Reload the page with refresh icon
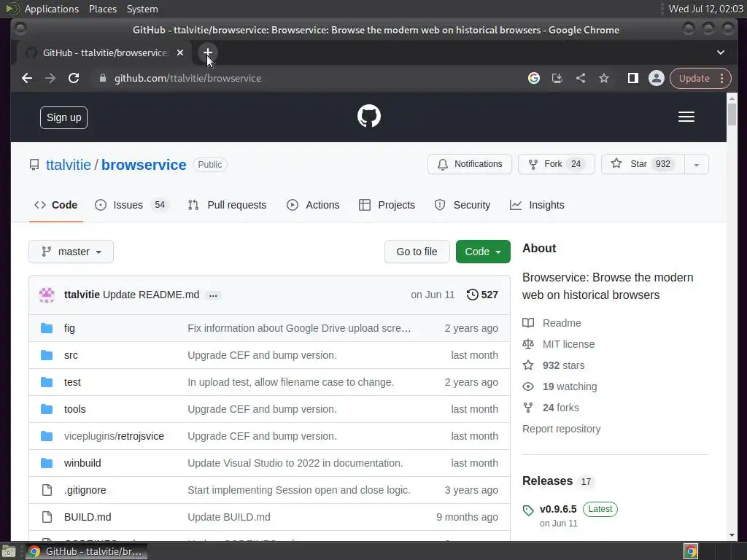This screenshot has width=747, height=560. pos(74,78)
